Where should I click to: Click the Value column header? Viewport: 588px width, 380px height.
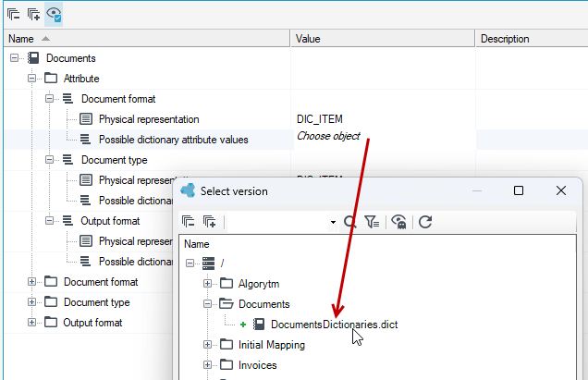(x=383, y=39)
